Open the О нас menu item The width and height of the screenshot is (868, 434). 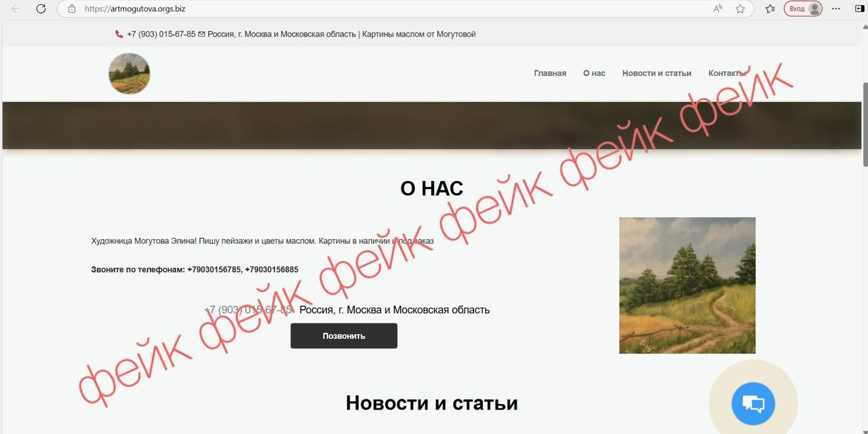pos(594,73)
